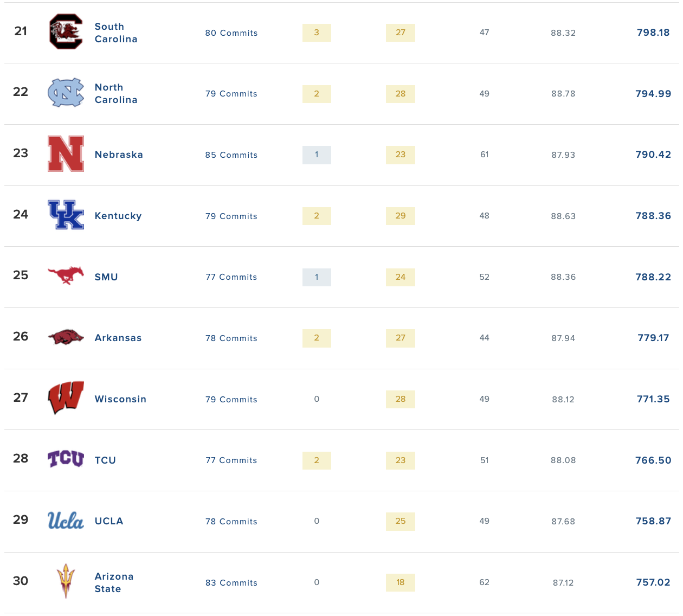Click UCLA's total score 758.87

point(653,521)
